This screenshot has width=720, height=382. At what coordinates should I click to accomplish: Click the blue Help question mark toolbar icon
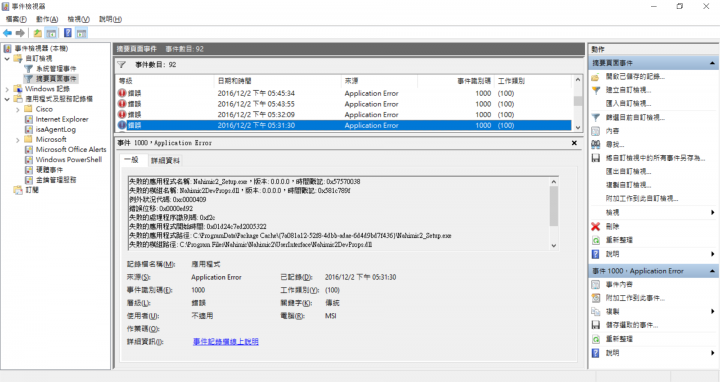click(68, 33)
